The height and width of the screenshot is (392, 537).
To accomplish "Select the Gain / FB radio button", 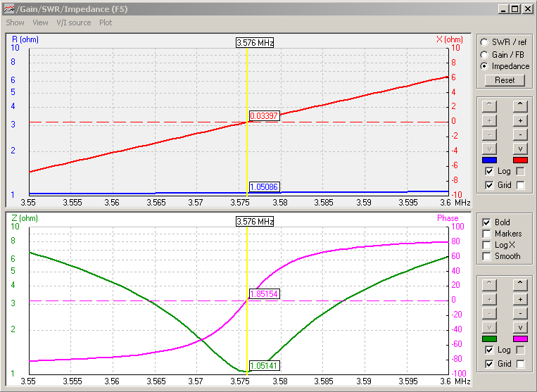I will coord(484,54).
